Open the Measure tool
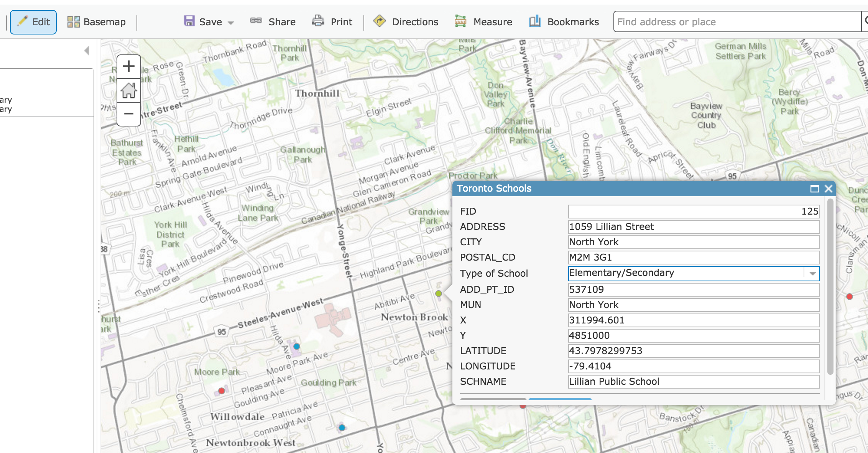Screen dimensions: 868x453 (483, 22)
